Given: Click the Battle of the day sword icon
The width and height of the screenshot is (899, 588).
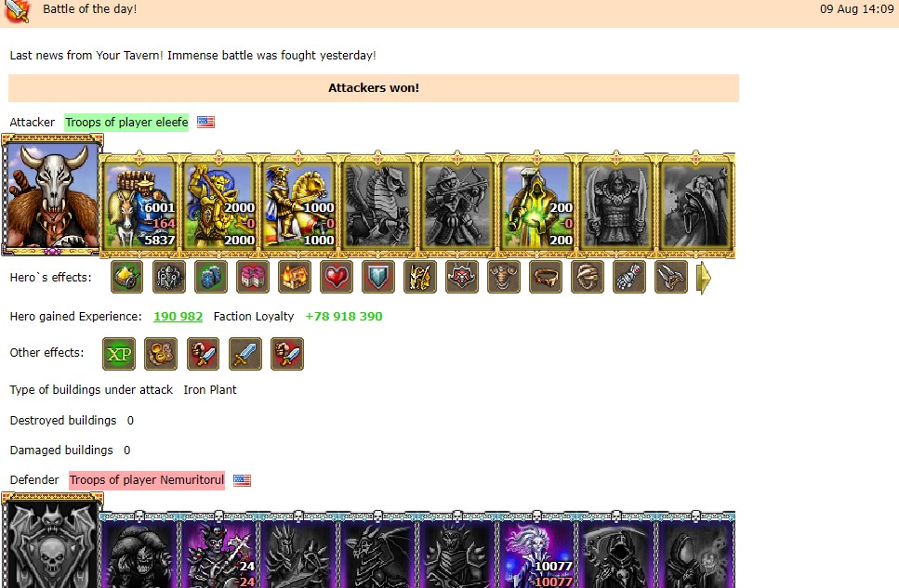Looking at the screenshot, I should click(18, 10).
